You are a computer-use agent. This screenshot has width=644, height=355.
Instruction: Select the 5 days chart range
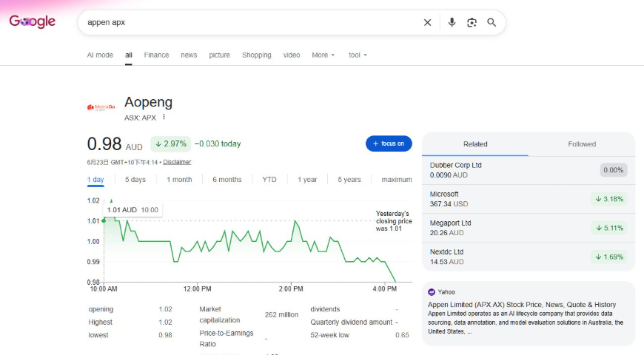[x=135, y=180]
